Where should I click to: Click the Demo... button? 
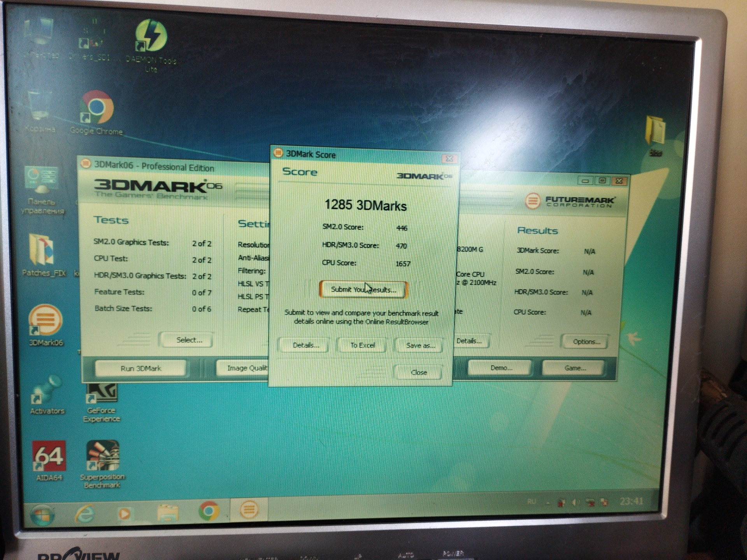click(500, 367)
